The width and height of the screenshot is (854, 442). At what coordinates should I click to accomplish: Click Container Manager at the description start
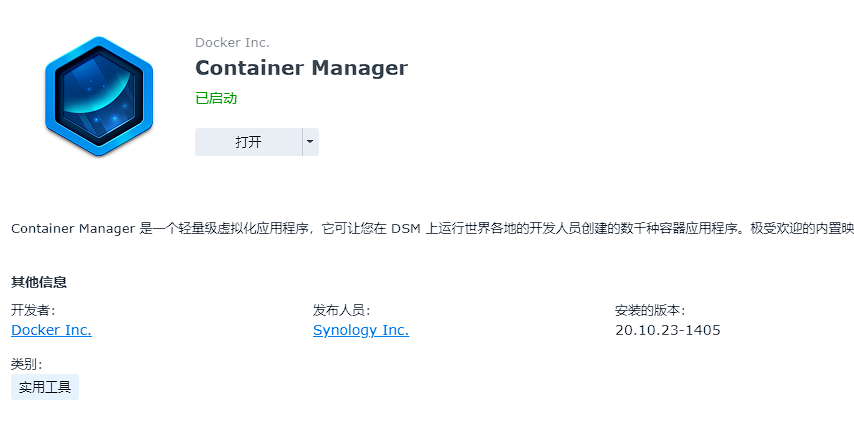(x=72, y=229)
